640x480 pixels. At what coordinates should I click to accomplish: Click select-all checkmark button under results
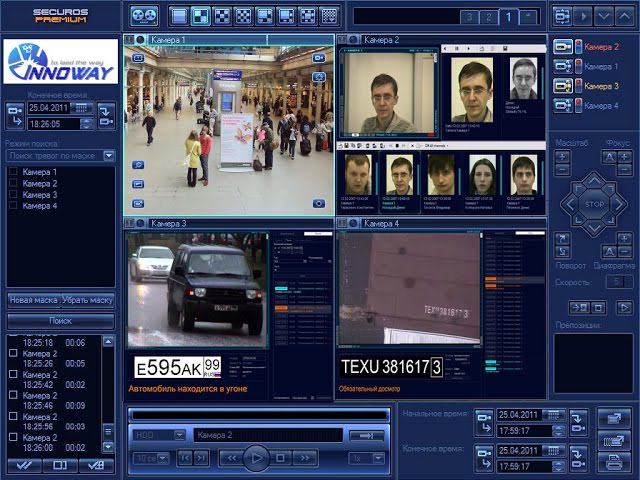click(24, 465)
